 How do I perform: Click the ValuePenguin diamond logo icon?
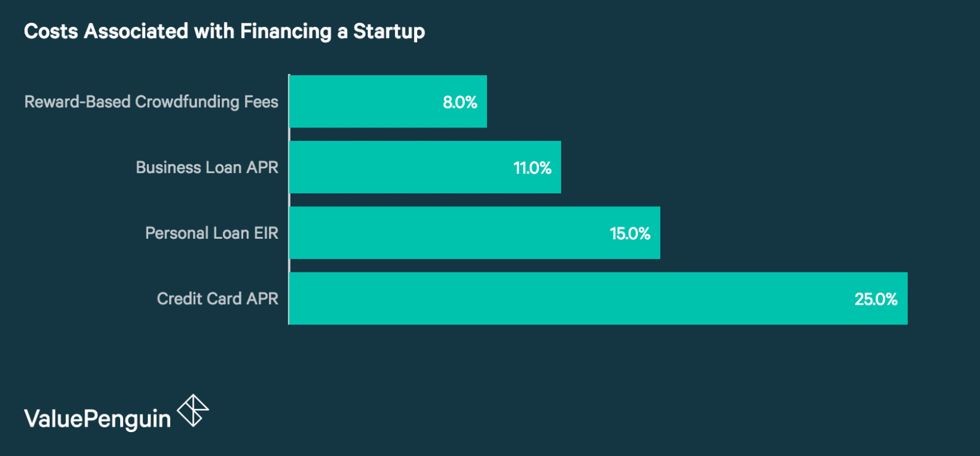(193, 410)
